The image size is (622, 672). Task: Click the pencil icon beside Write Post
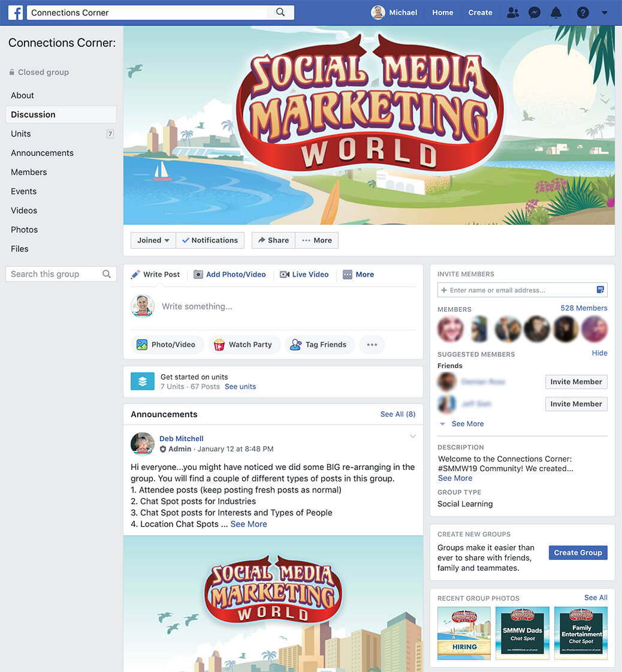135,275
